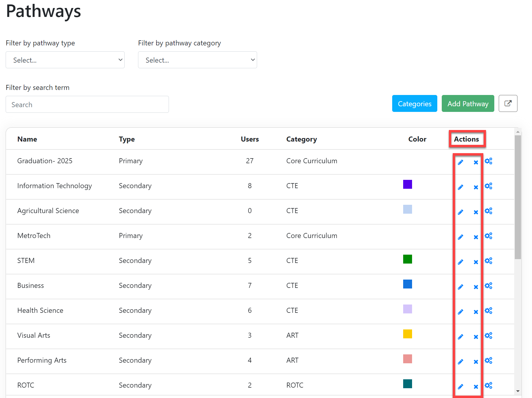
Task: Click the yellow Visual Arts color swatch
Action: point(408,334)
